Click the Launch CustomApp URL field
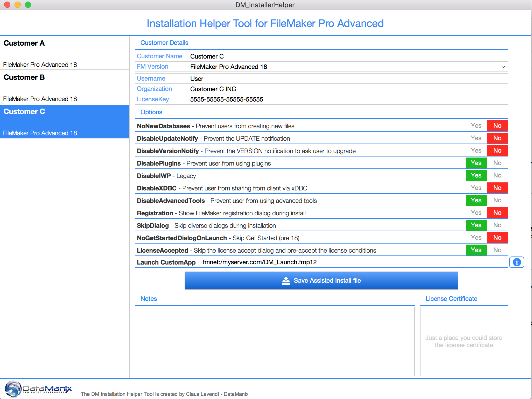The height and width of the screenshot is (399, 532). coord(354,262)
